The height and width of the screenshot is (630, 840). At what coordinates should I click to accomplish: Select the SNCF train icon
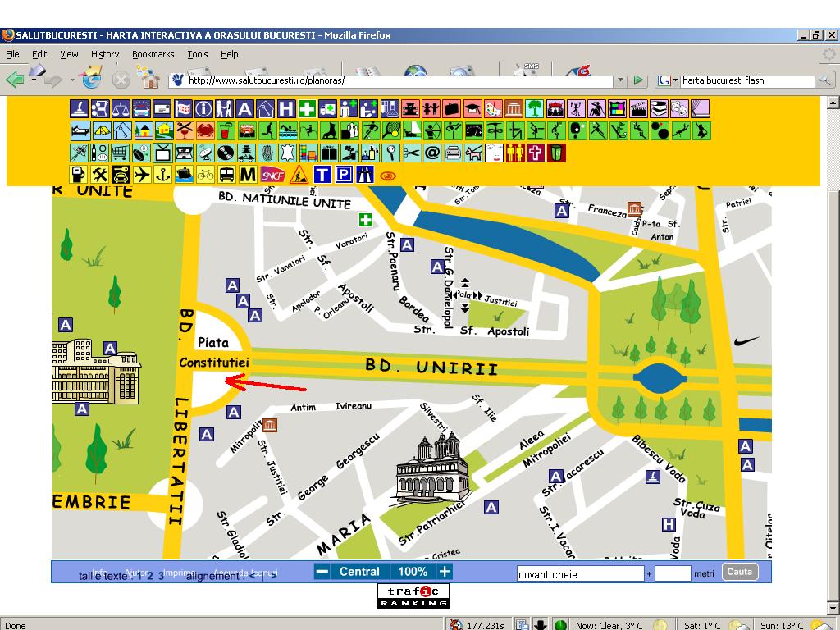pos(272,175)
